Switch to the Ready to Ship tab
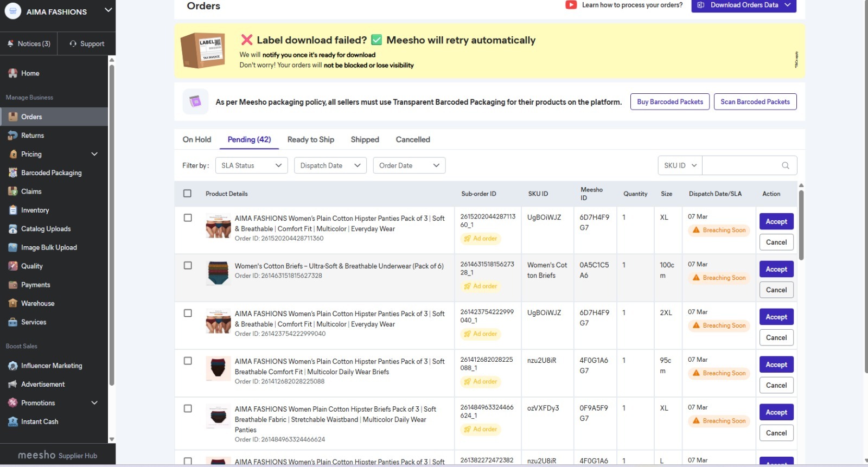 pyautogui.click(x=310, y=139)
